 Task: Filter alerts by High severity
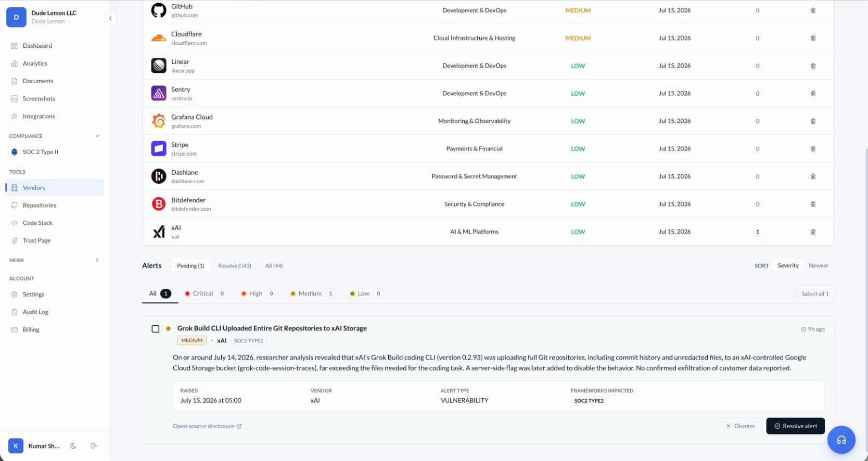pos(258,293)
